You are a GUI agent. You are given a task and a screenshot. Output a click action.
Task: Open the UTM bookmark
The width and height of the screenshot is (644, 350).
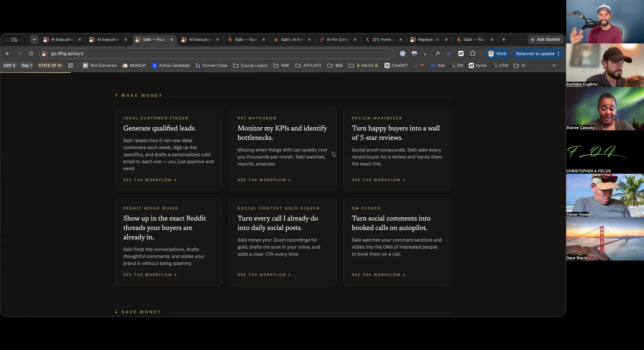click(x=500, y=65)
